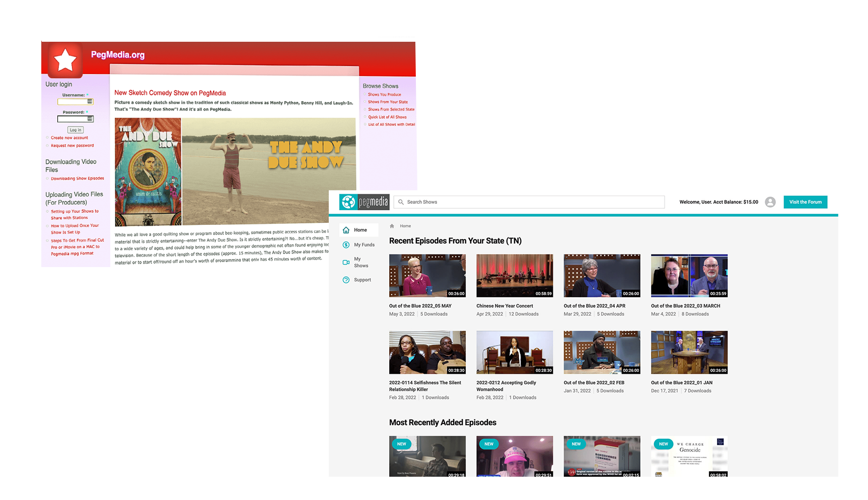Click the 7 Downloads count text
The width and height of the screenshot is (868, 500).
(x=698, y=391)
